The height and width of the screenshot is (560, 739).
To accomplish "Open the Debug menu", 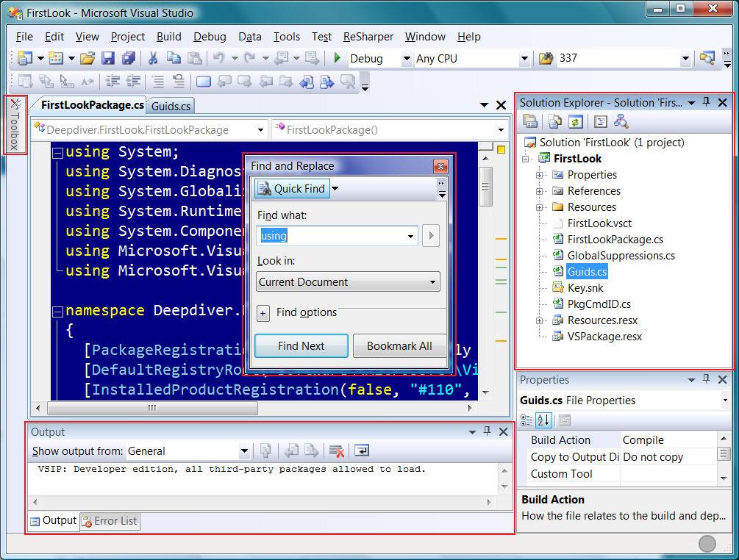I will click(210, 37).
